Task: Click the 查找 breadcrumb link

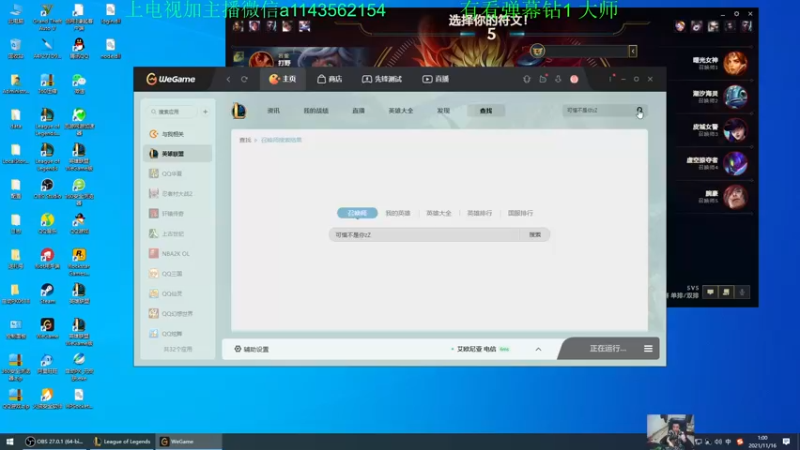Action: point(245,140)
